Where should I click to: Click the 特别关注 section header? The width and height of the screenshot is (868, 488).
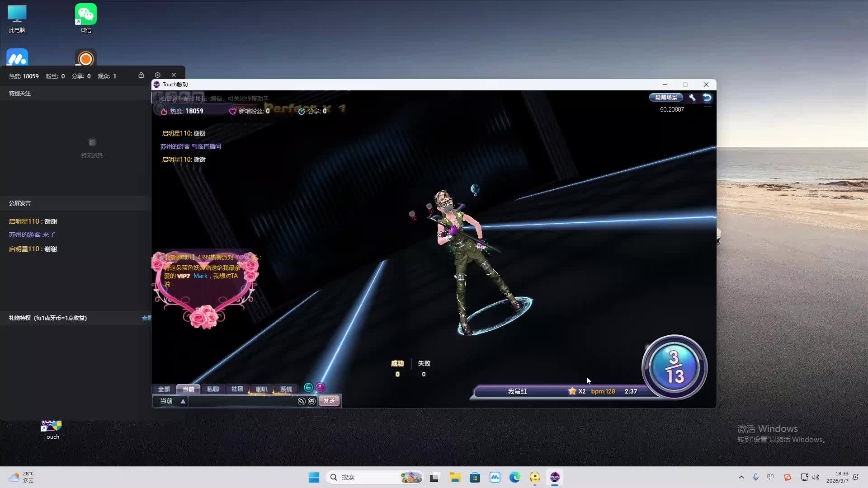click(x=20, y=93)
